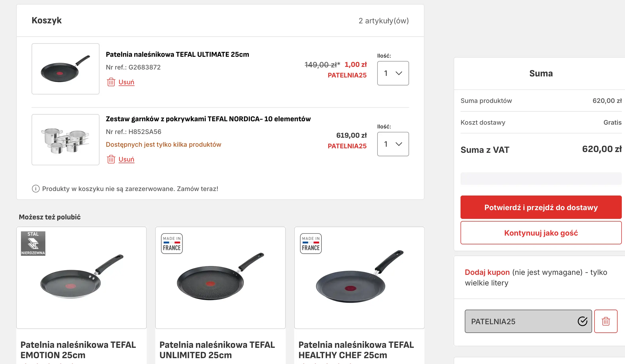Click the coupon applied checkmark icon
This screenshot has height=364, width=625.
click(582, 321)
